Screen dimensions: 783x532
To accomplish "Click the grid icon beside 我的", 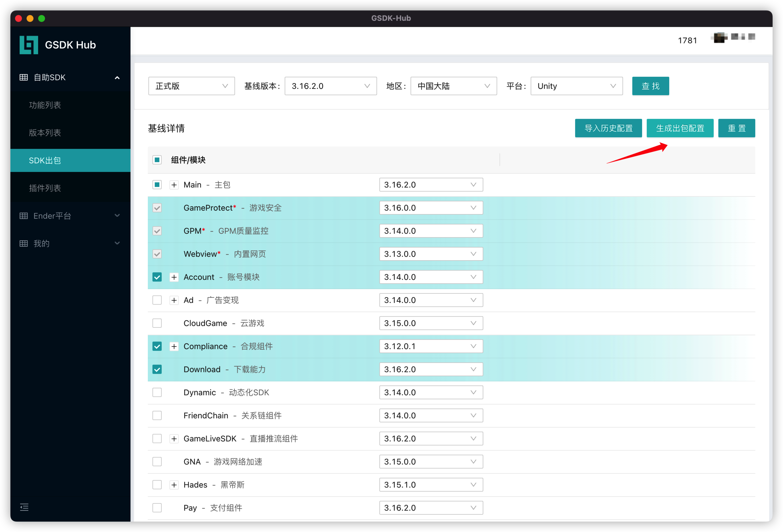I will click(24, 243).
